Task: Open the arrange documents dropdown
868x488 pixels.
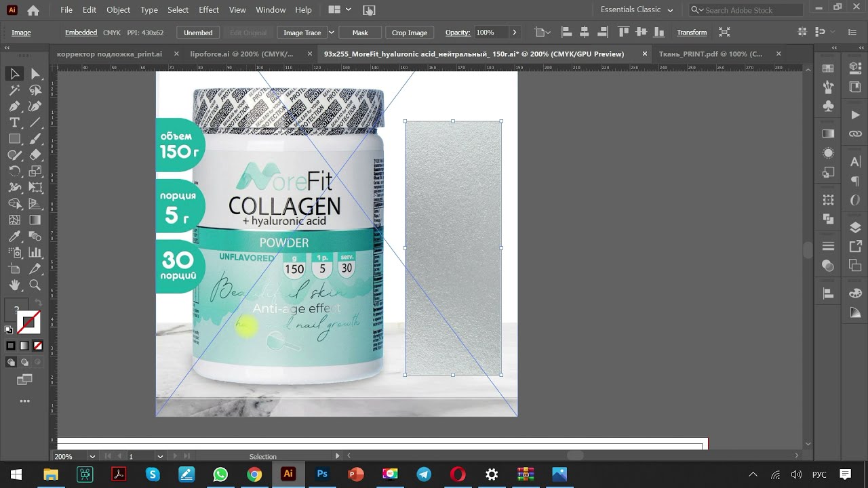Action: [339, 10]
